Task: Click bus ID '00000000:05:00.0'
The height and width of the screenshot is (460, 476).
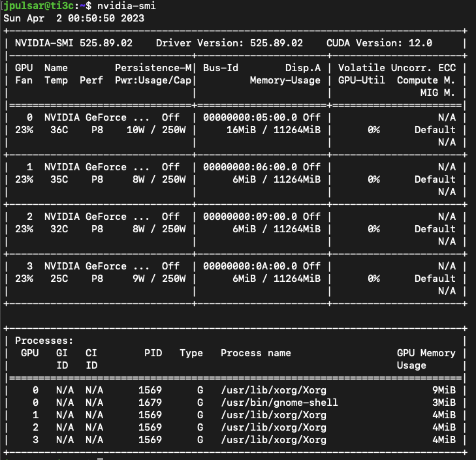Action: tap(250, 117)
